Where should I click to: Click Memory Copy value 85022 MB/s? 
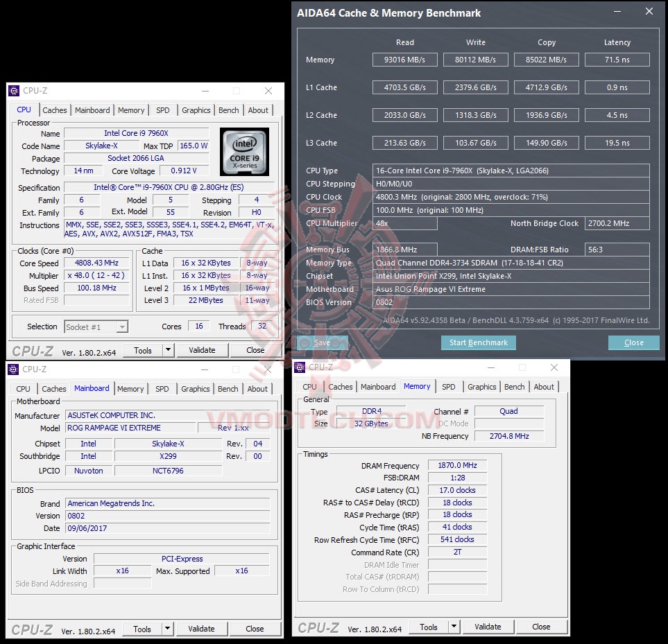(546, 60)
